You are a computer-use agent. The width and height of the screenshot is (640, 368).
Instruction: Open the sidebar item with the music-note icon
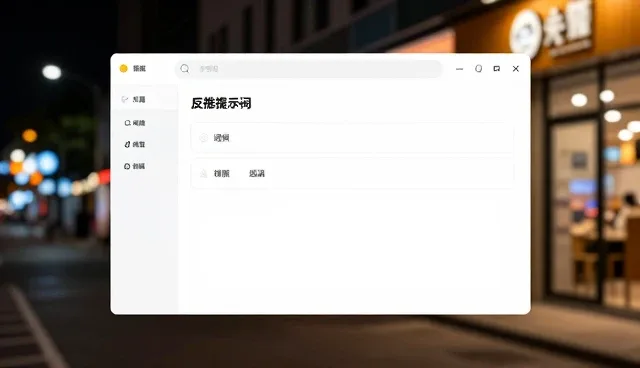coord(135,144)
